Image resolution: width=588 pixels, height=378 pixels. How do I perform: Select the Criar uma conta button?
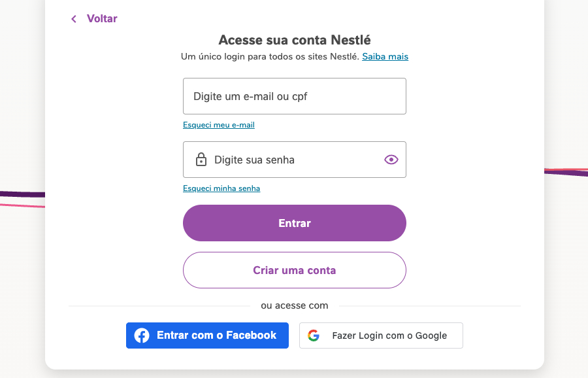coord(295,270)
